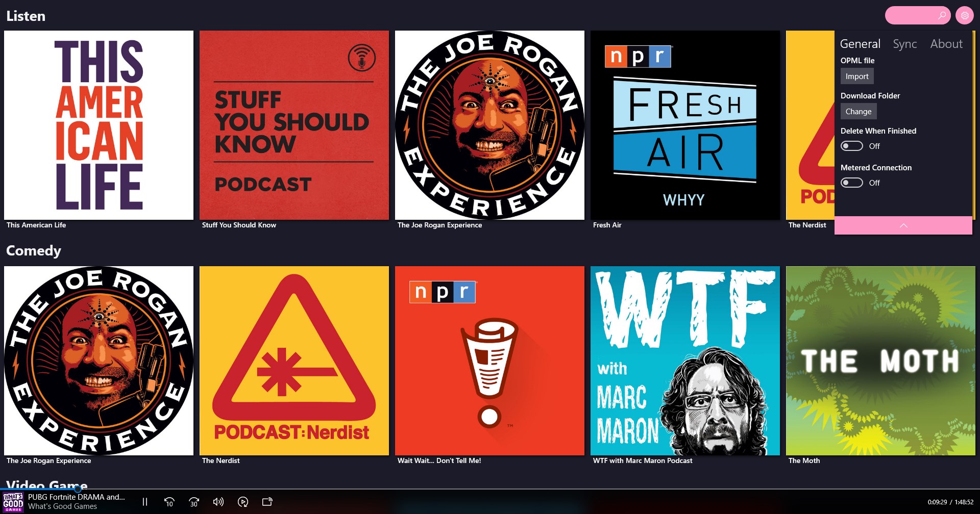This screenshot has height=514, width=980.
Task: Open WTF with Marc Maron cover art
Action: (x=685, y=361)
